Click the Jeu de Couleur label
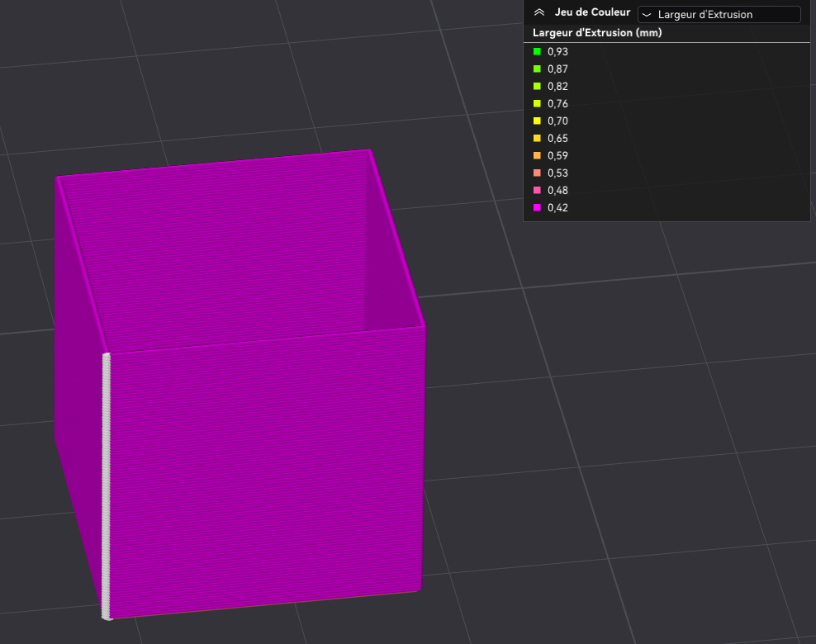Screen dimensions: 816x644 click(x=592, y=12)
